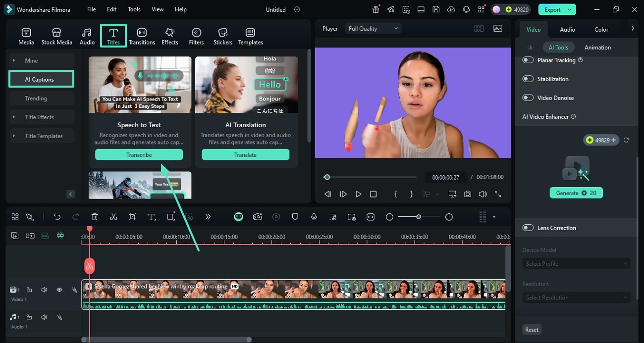Enter fullscreen preview with the expand arrows
This screenshot has height=343, width=644.
(x=498, y=194)
